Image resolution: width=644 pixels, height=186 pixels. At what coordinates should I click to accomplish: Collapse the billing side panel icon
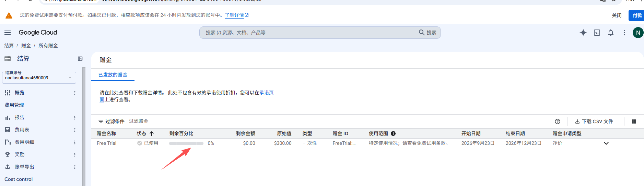click(x=80, y=59)
